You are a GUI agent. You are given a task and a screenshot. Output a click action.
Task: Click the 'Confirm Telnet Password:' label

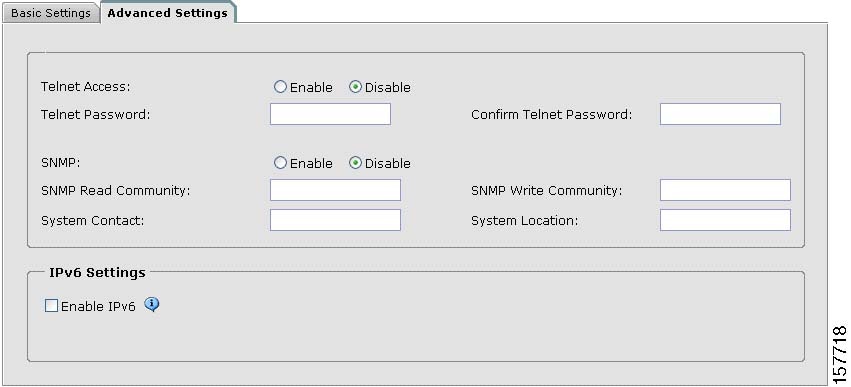pyautogui.click(x=551, y=115)
